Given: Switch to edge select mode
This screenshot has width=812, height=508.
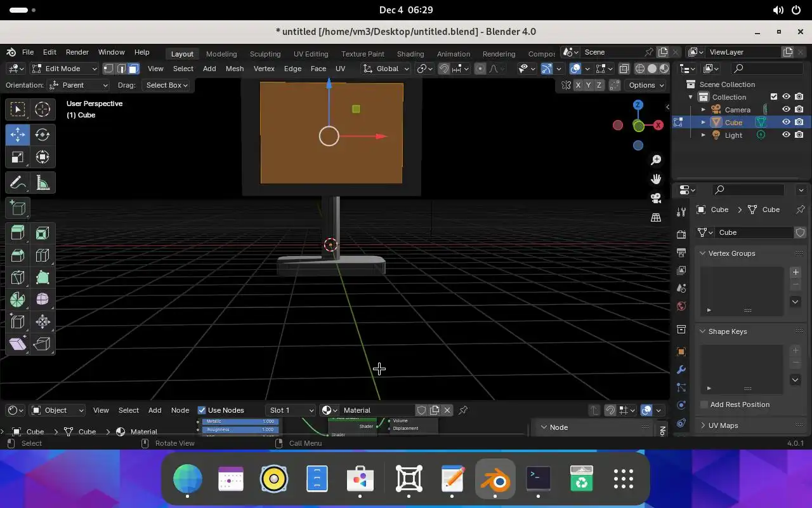Looking at the screenshot, I should pyautogui.click(x=121, y=69).
